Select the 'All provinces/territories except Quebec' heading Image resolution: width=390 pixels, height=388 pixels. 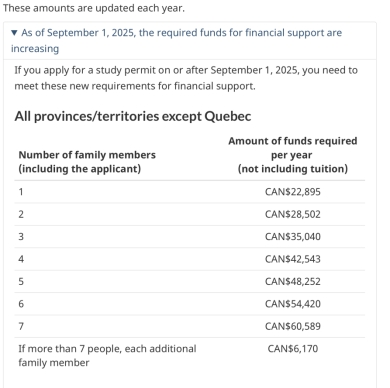[x=133, y=116]
